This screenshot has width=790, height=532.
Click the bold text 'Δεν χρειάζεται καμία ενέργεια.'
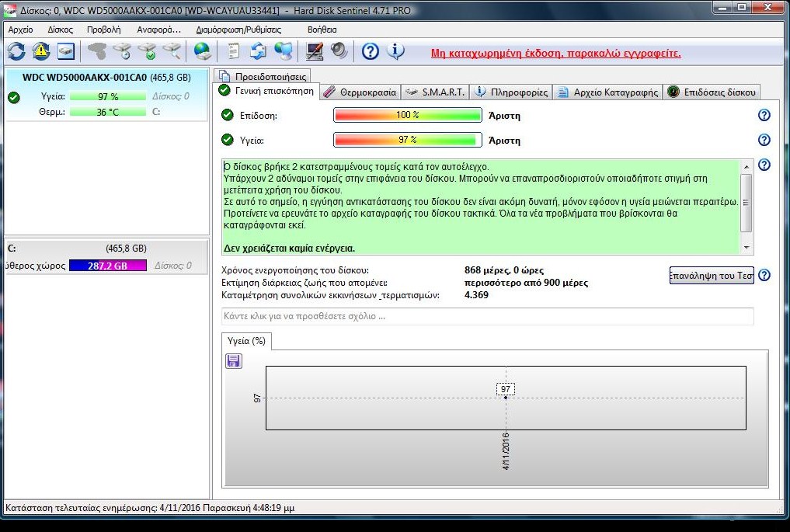(x=289, y=249)
